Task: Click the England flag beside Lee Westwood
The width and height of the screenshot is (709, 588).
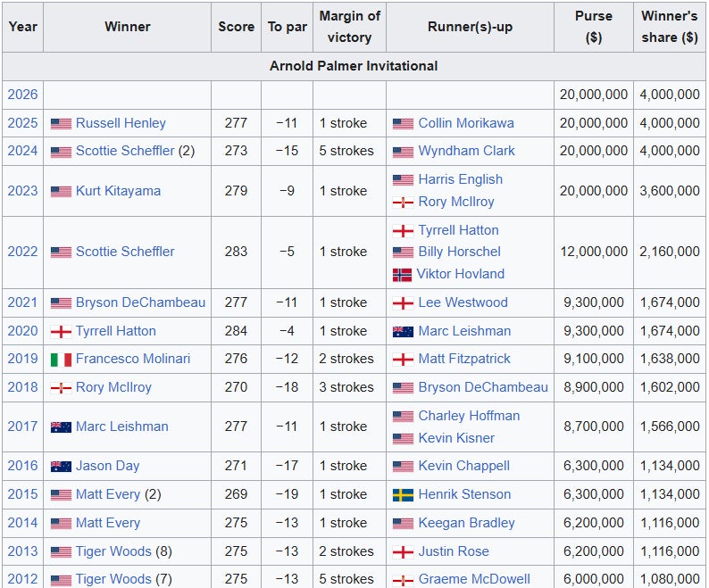Action: [403, 302]
